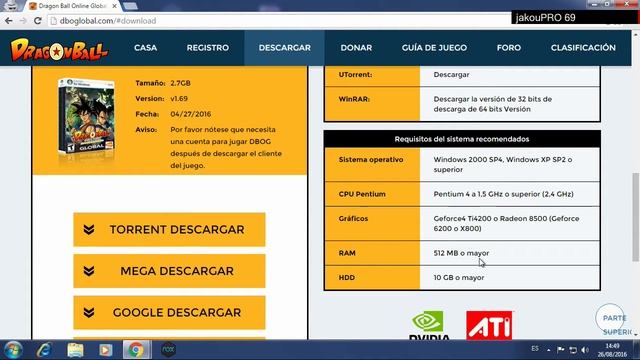Screen dimensions: 640x360
Task: Launch Internet Explorer from the taskbar
Action: point(44,350)
